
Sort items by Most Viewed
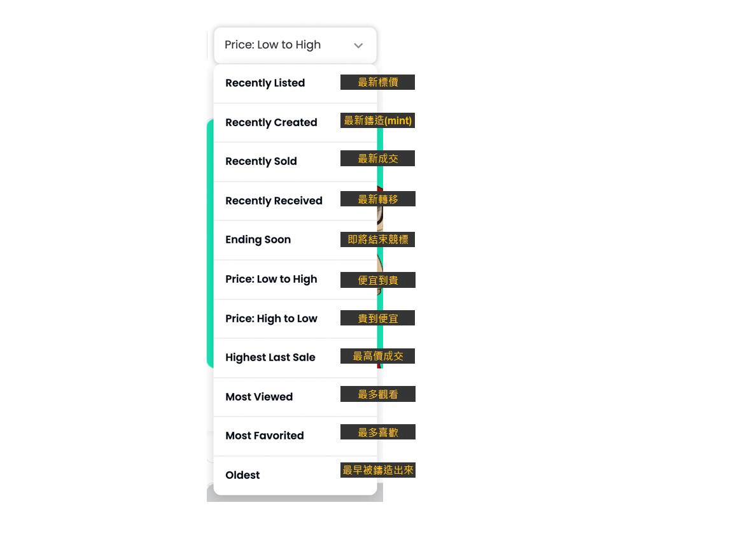click(x=295, y=397)
